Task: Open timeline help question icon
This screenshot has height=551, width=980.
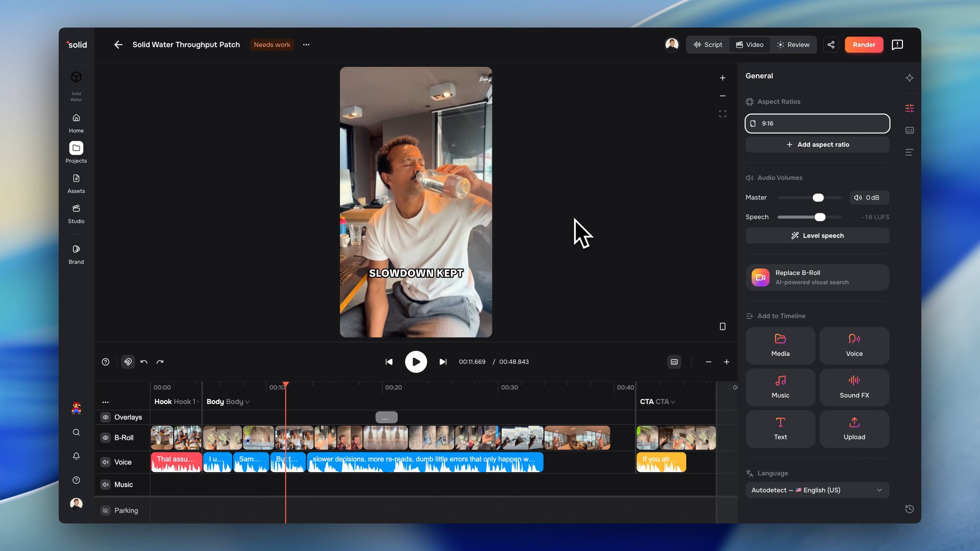Action: (x=105, y=362)
